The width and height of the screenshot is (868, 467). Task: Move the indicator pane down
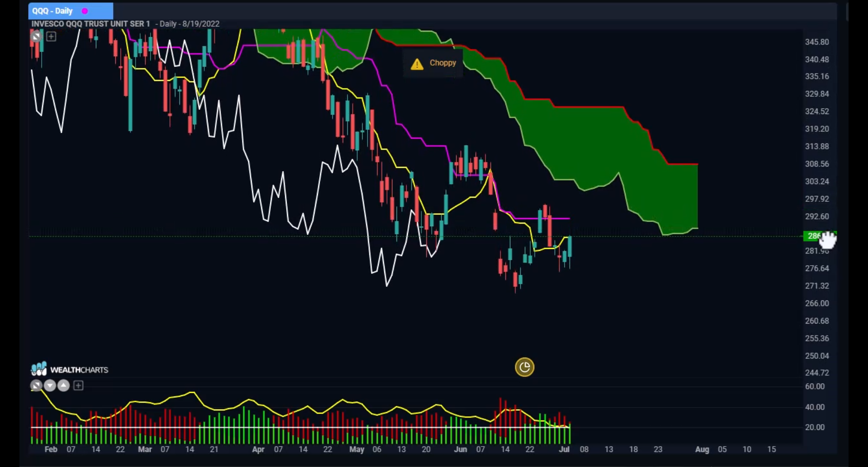point(50,386)
